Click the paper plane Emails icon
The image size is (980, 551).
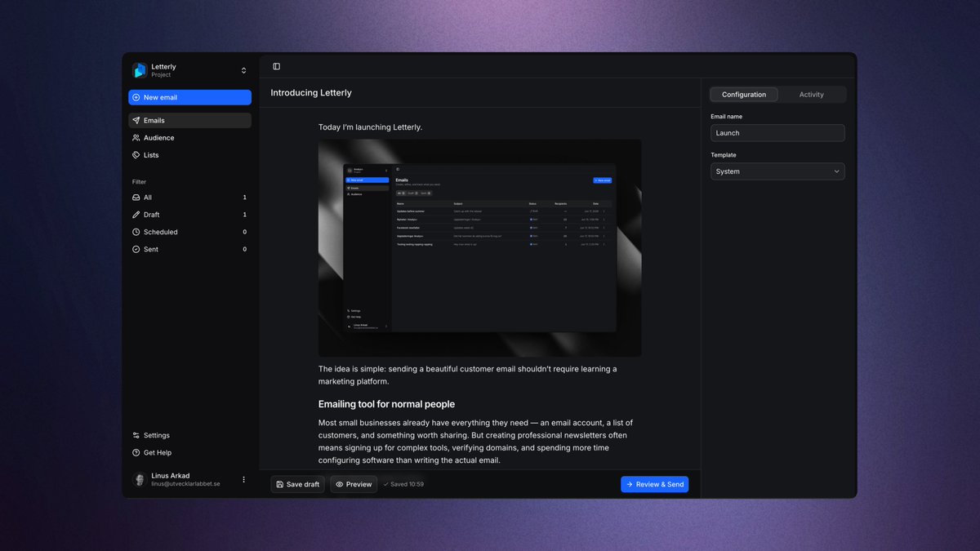[x=136, y=120]
